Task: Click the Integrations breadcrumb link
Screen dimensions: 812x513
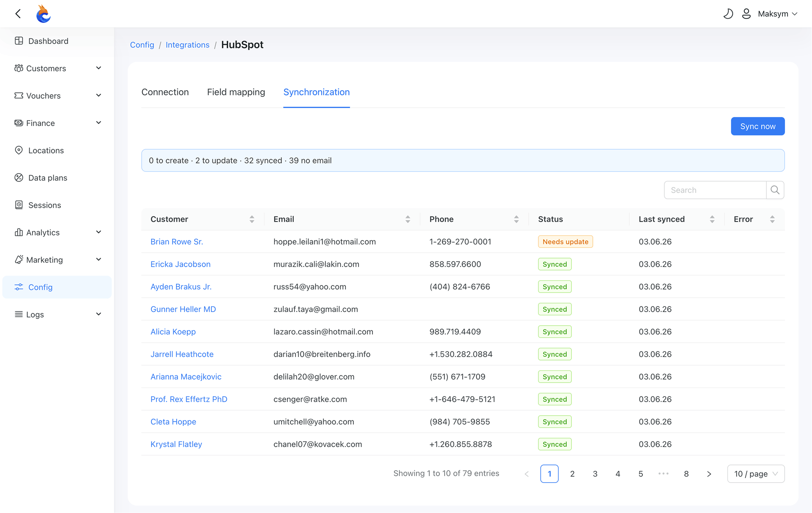Action: [x=187, y=45]
